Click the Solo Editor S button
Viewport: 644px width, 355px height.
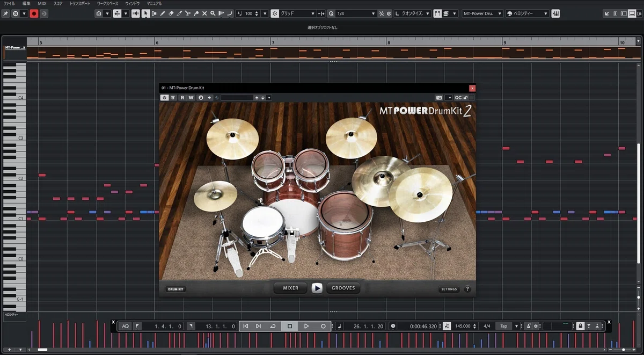click(16, 13)
